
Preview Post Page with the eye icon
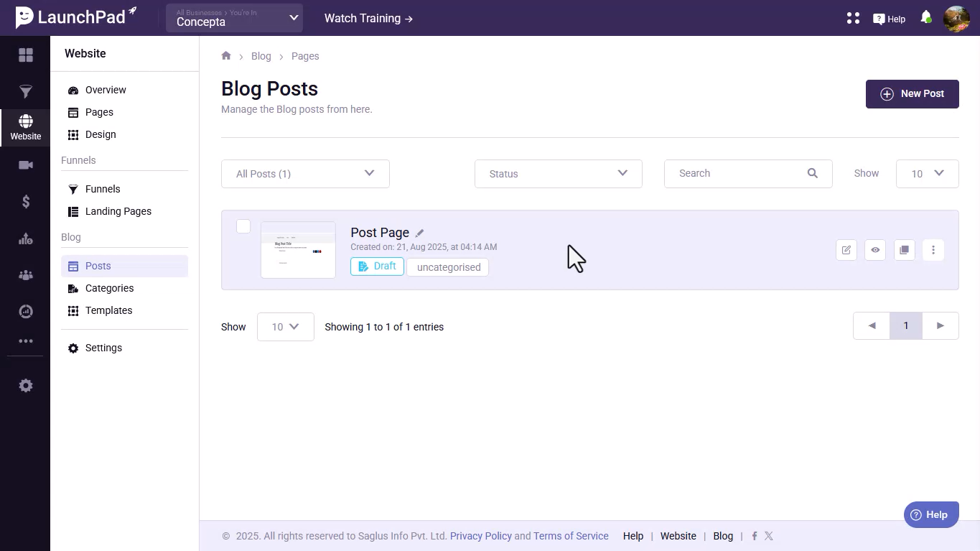pos(875,250)
